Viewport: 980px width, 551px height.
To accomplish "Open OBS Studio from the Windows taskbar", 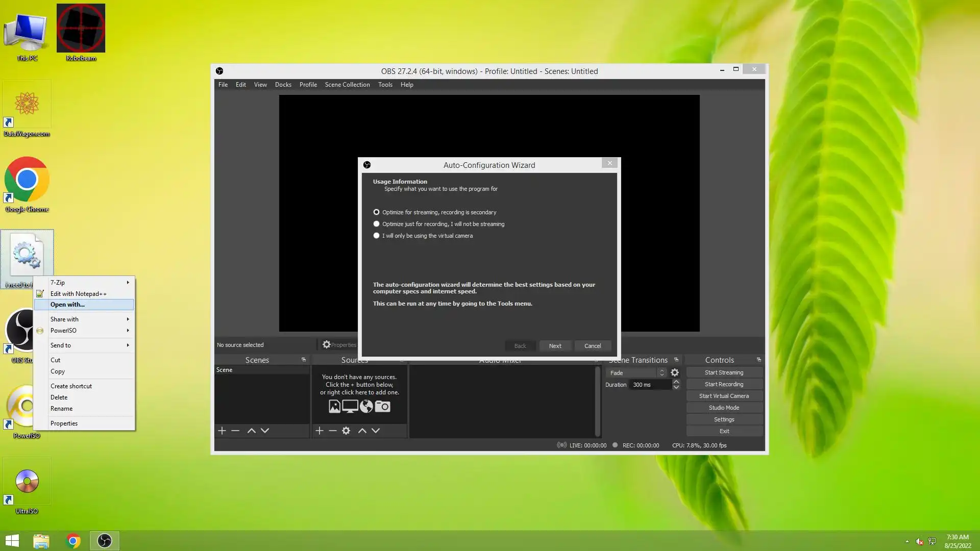I will coord(105,541).
